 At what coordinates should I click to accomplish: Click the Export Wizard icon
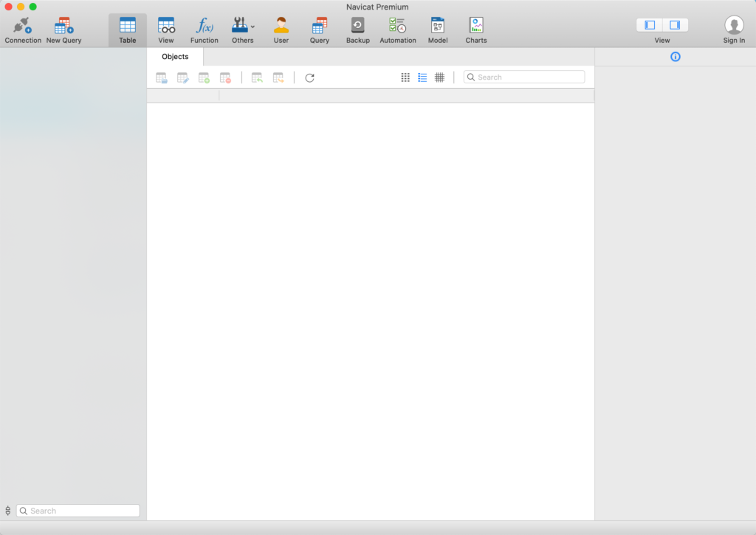tap(278, 77)
